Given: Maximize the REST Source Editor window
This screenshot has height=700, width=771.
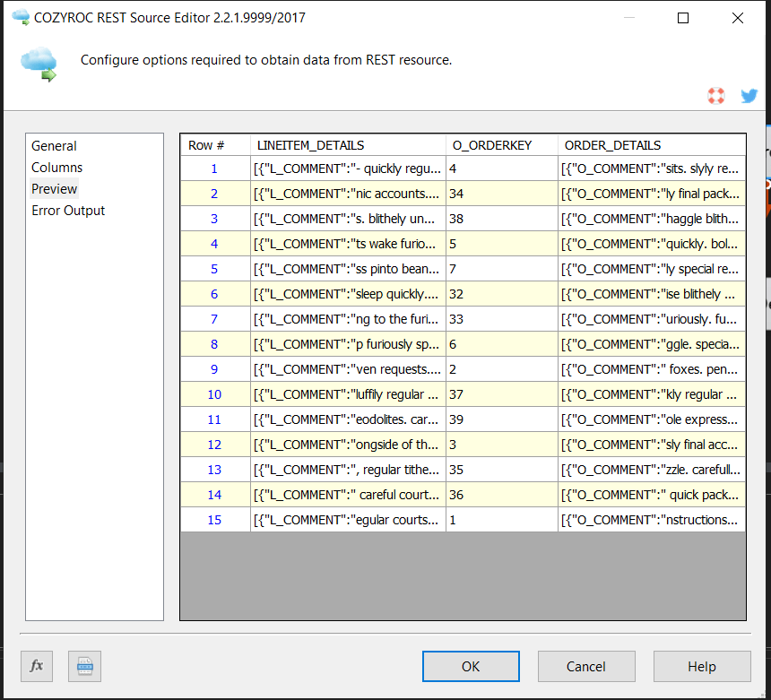Looking at the screenshot, I should point(683,18).
